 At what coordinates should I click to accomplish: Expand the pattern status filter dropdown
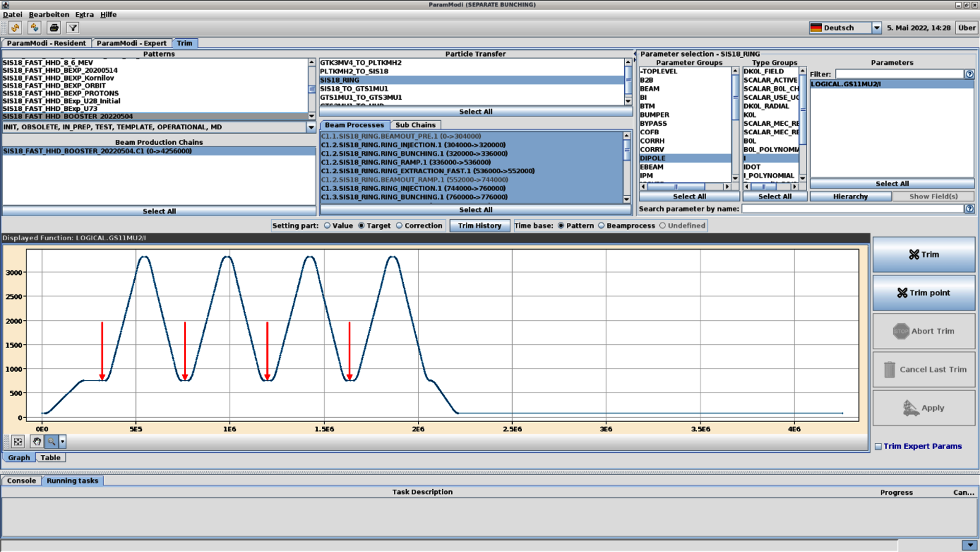[310, 127]
